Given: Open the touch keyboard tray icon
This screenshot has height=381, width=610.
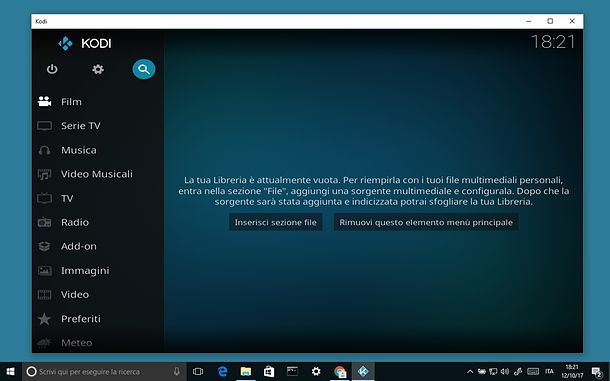Looking at the screenshot, I should [x=533, y=372].
